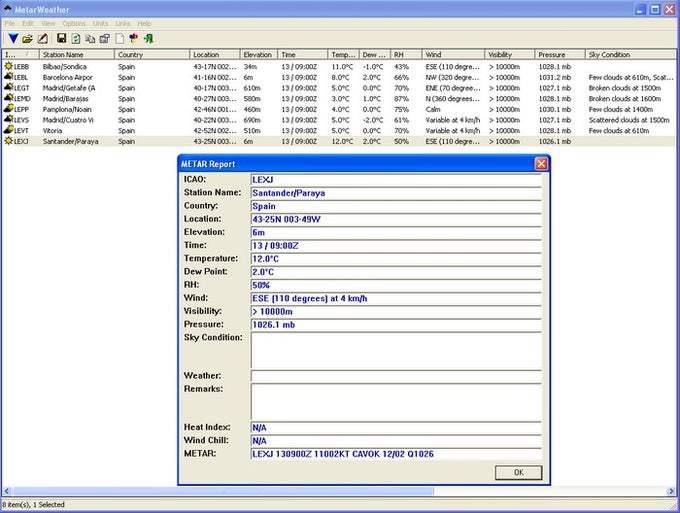Viewport: 680px width, 513px height.
Task: Click the empty Remarks box in dialog
Action: (396, 402)
